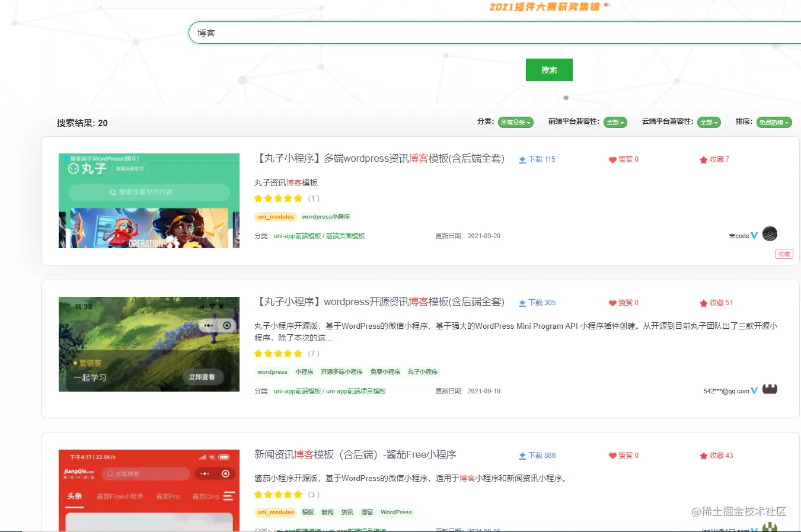Viewport: 801px width, 532px height.
Task: Open 新闻资讯博客模板（含后端）-酱茄Free小程序 title link
Action: tap(355, 455)
